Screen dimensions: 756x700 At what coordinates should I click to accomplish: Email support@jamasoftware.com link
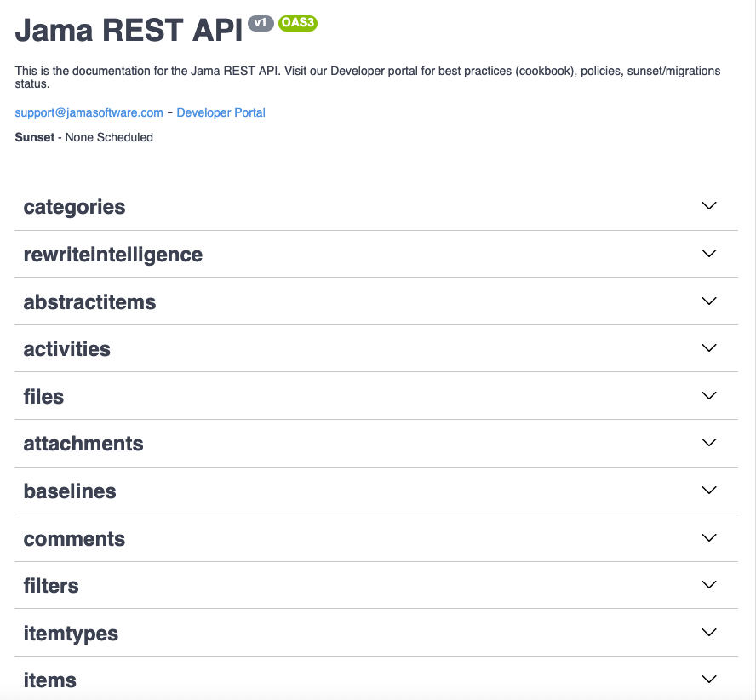pyautogui.click(x=89, y=112)
